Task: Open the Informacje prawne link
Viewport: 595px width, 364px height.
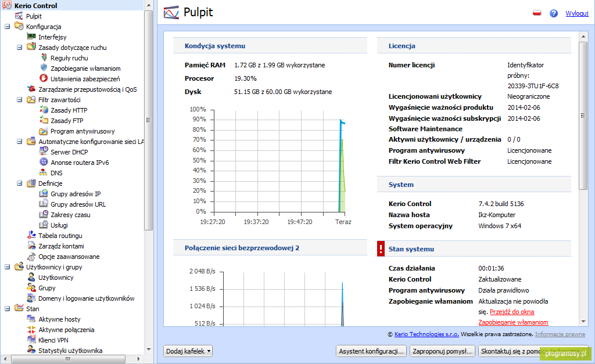Action: pyautogui.click(x=560, y=334)
